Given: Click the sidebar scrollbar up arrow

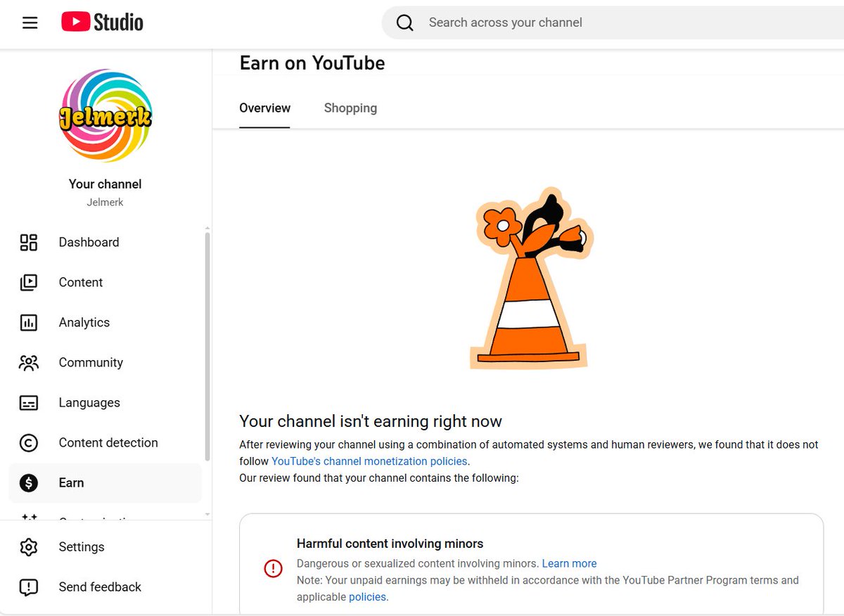Looking at the screenshot, I should coord(207,228).
